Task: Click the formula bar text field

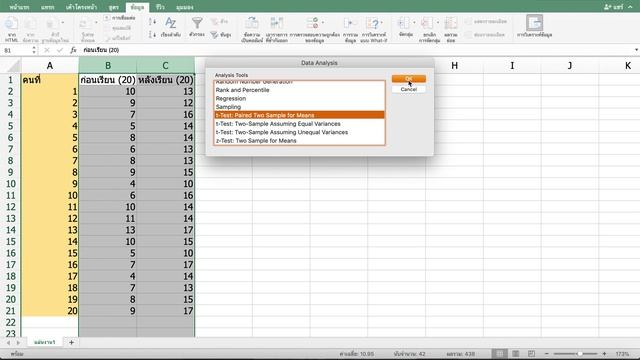Action: [x=355, y=50]
